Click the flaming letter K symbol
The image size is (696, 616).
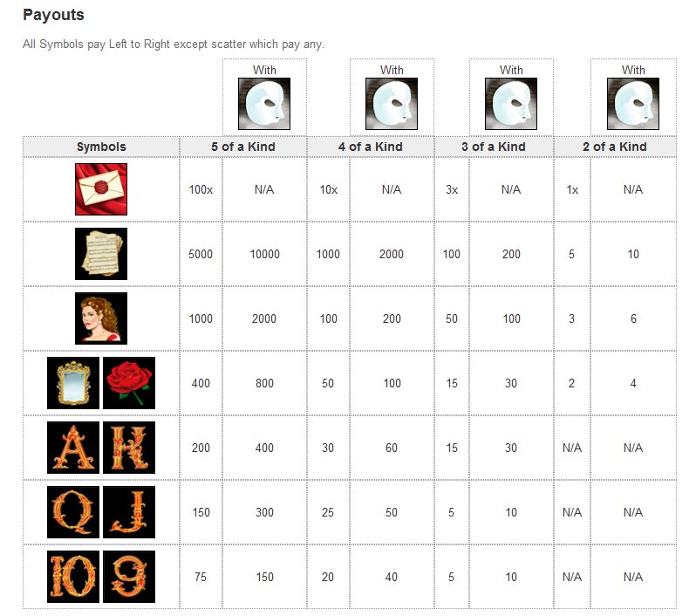129,448
